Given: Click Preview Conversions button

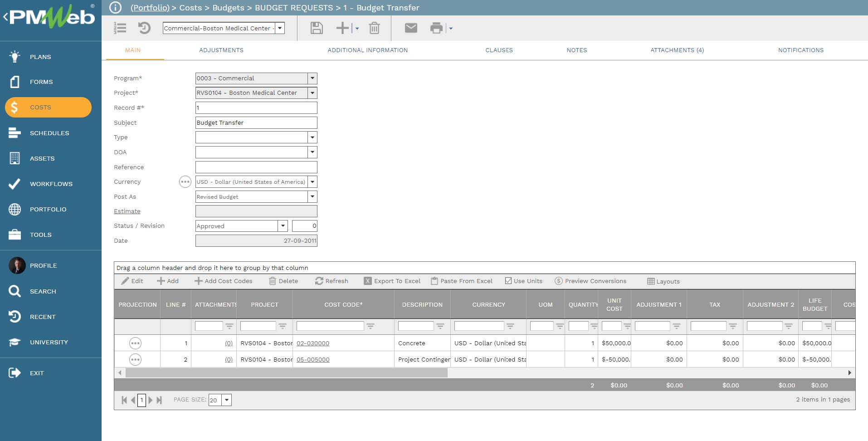Looking at the screenshot, I should point(590,281).
